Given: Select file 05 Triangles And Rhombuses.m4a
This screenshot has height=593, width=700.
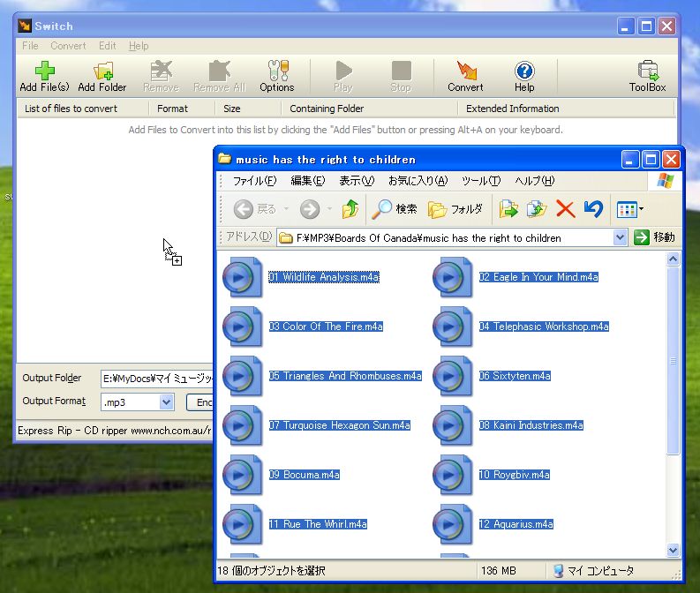Looking at the screenshot, I should click(x=345, y=376).
